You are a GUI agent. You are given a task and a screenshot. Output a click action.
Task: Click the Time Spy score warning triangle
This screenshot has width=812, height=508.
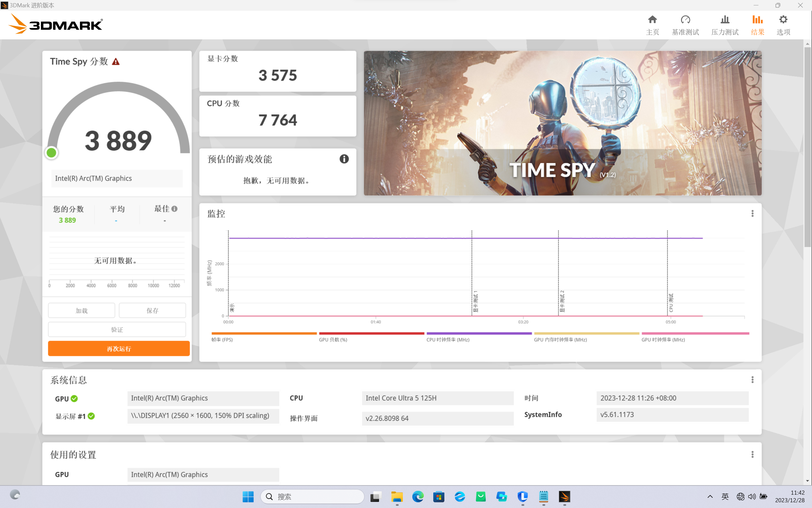pos(116,62)
